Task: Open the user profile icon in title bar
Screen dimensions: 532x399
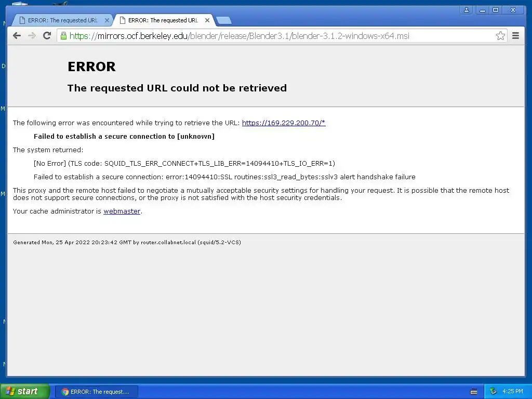Action: coord(467,10)
